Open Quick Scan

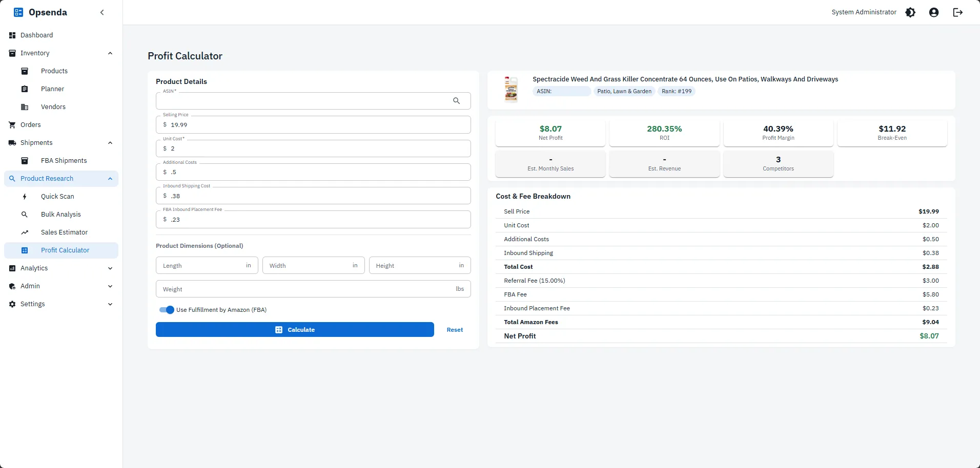tap(61, 197)
